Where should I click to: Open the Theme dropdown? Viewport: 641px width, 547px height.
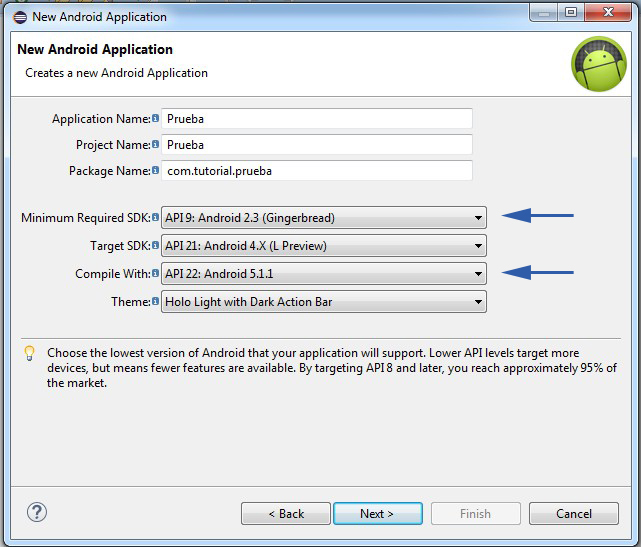[x=324, y=302]
